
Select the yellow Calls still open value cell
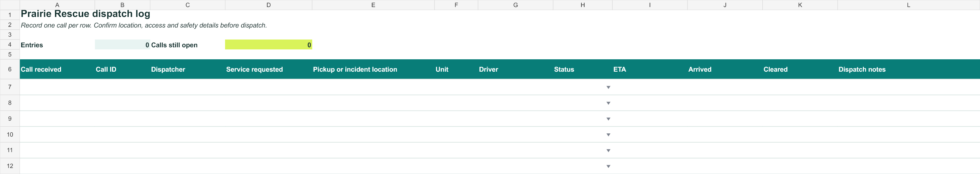point(268,44)
